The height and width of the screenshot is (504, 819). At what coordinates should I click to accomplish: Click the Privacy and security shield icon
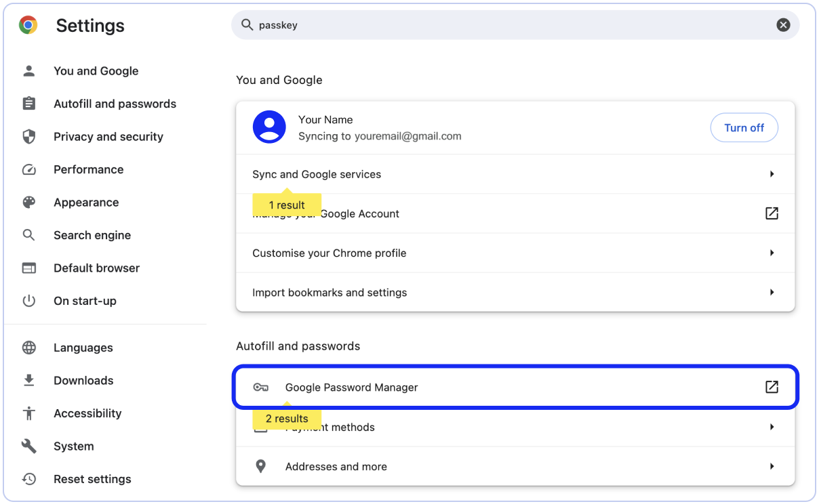tap(28, 136)
